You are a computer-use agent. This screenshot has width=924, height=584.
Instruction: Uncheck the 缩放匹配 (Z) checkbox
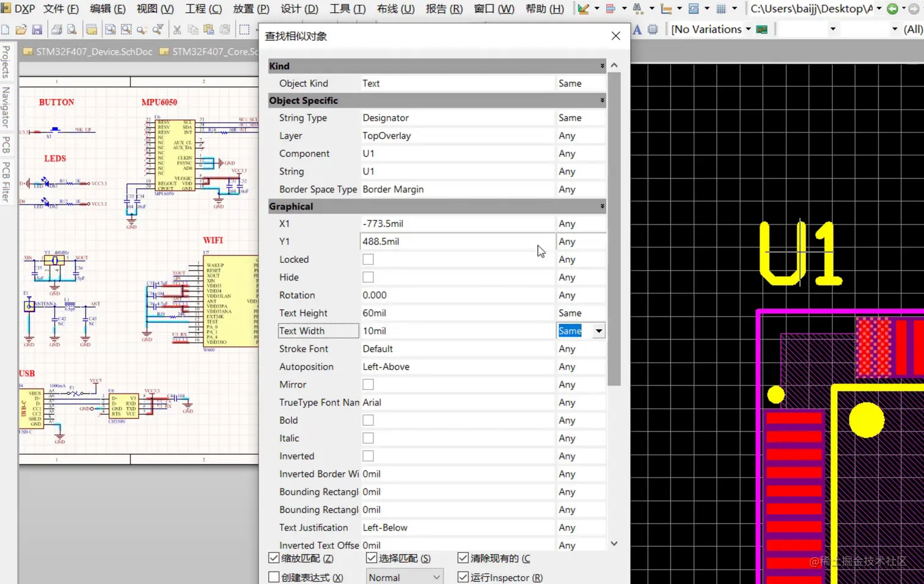(274, 558)
